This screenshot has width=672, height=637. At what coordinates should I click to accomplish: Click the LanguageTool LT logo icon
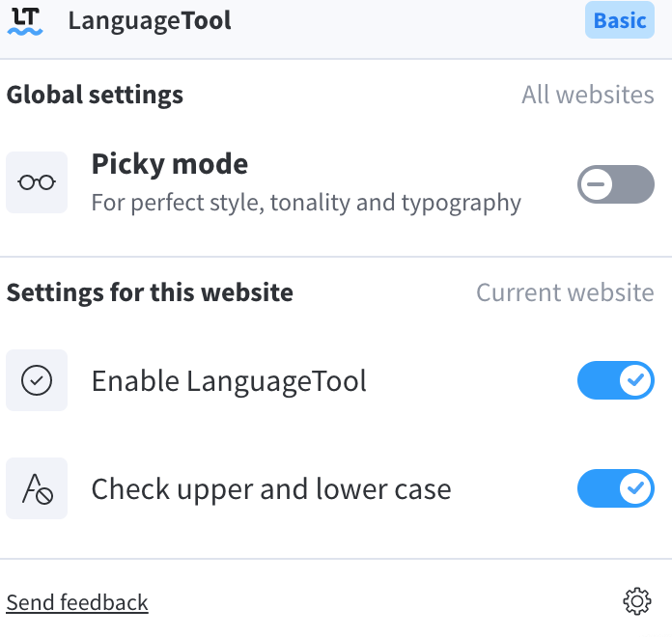coord(25,21)
